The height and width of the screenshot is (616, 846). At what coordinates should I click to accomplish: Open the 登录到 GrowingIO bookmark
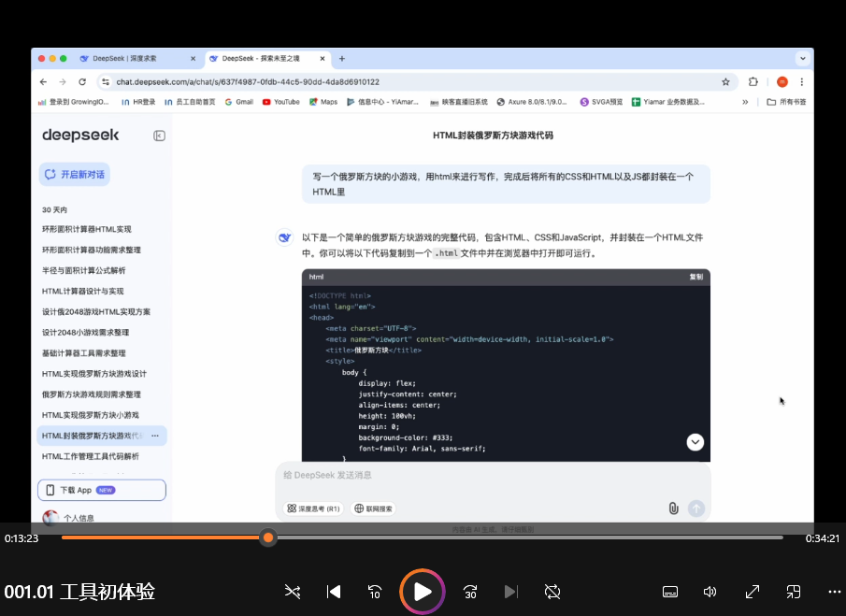tap(73, 102)
